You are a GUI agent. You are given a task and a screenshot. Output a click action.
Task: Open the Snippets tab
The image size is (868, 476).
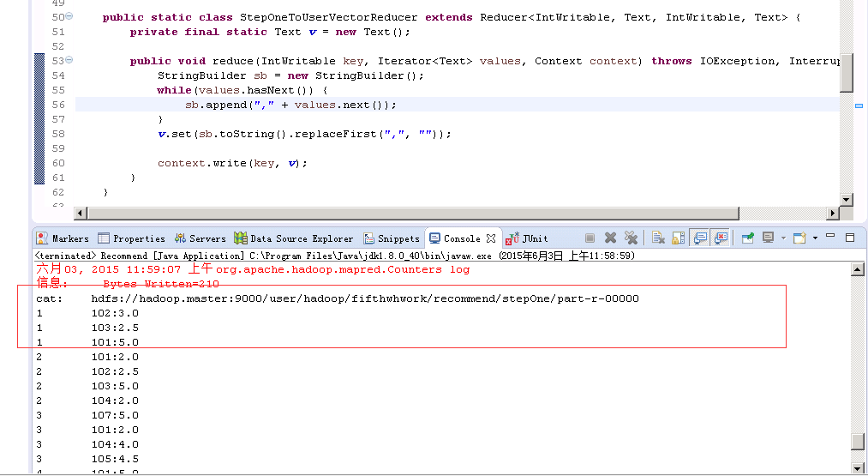[x=392, y=238]
